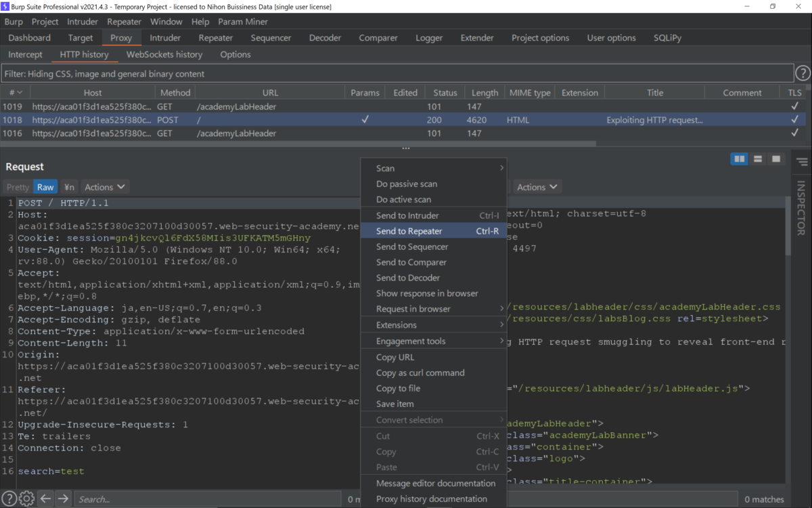This screenshot has width=812, height=508.
Task: Go to next search match arrow
Action: click(63, 499)
